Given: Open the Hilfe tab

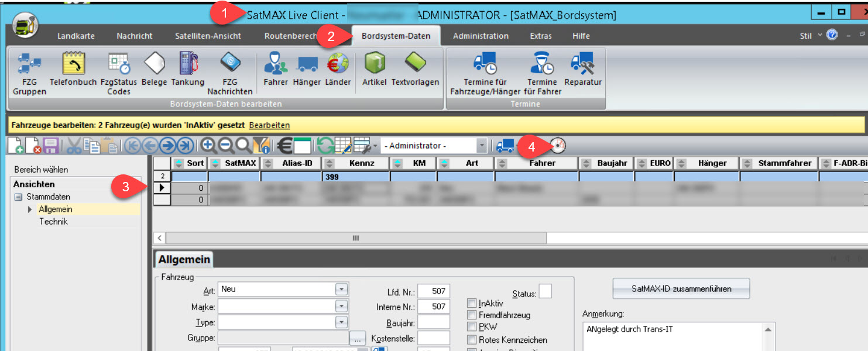Looking at the screenshot, I should pos(581,36).
